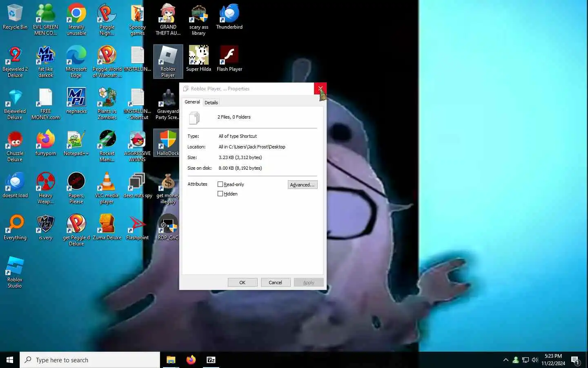588x368 pixels.
Task: Select the Papers, Please icon
Action: [76, 188]
